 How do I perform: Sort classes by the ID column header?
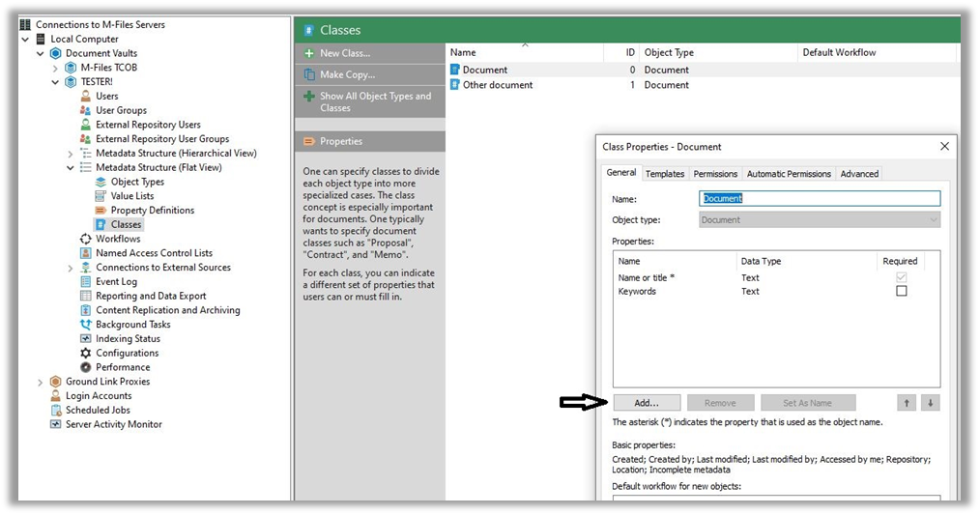coord(622,52)
